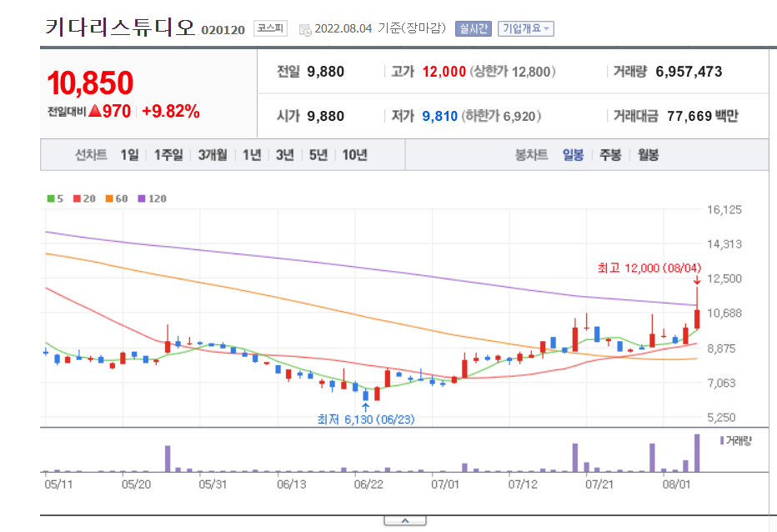Click the 실시간 real-time button
This screenshot has height=532, width=777.
tap(474, 28)
